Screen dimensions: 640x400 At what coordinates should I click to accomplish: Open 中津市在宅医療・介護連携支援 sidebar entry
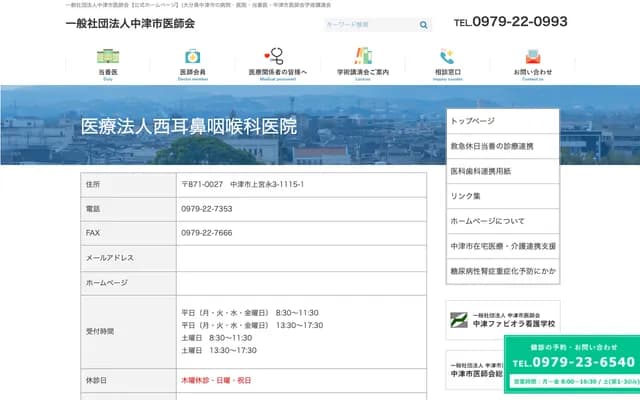tap(502, 246)
